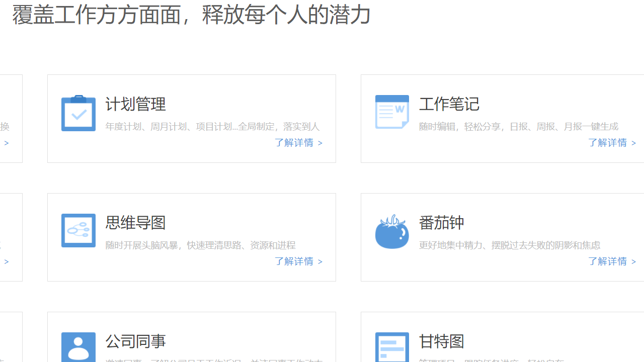Click the blue chevron on the middle-left partial card
644x362 pixels.
pyautogui.click(x=6, y=261)
